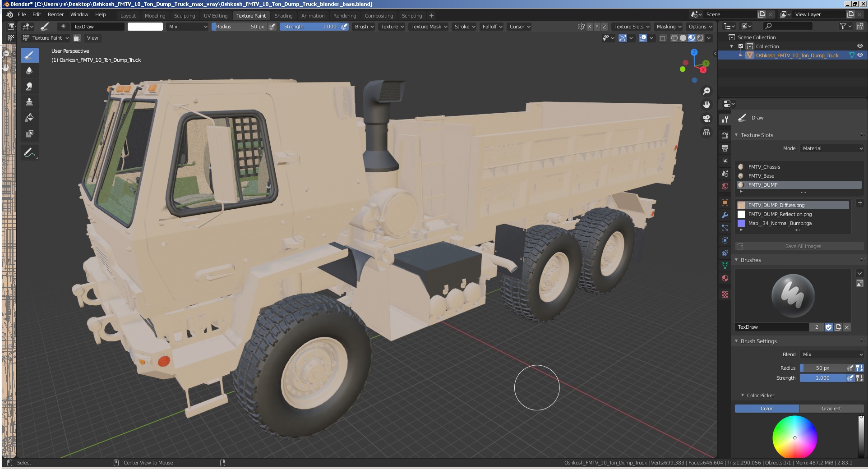The width and height of the screenshot is (868, 469).
Task: Open the Scene properties tab
Action: (x=725, y=173)
